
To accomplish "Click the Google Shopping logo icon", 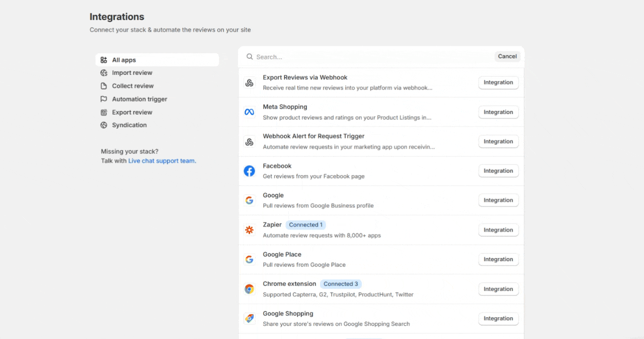I will point(249,318).
